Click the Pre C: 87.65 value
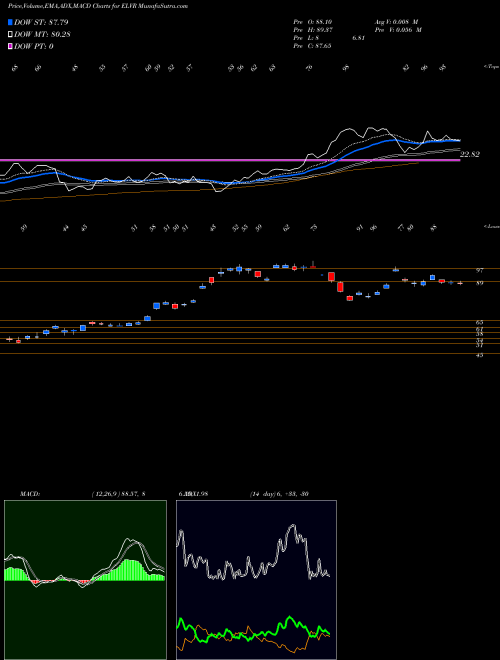This screenshot has width=500, height=660. pos(314,46)
